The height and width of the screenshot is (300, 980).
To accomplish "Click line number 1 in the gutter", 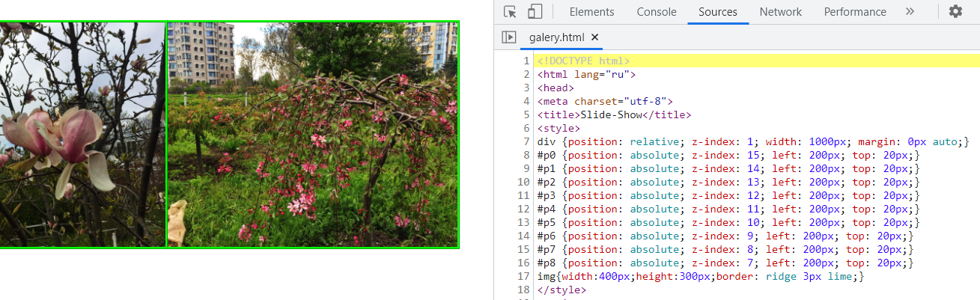I will tap(526, 61).
